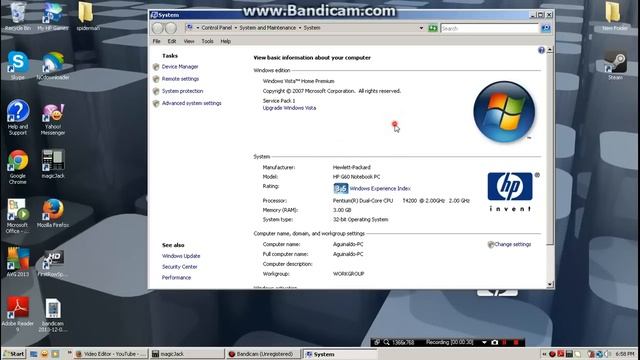Open the Adobe Reader 9 desktop icon
640x360 pixels.
click(x=18, y=314)
